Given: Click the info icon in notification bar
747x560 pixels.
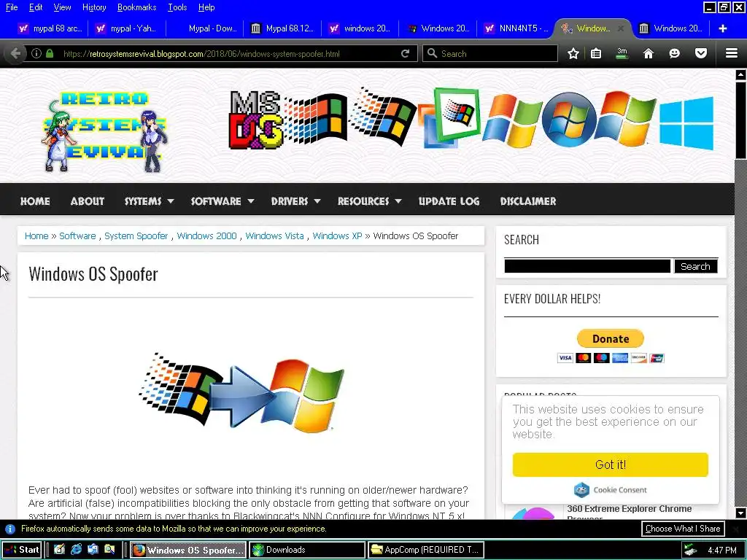Looking at the screenshot, I should (10, 529).
